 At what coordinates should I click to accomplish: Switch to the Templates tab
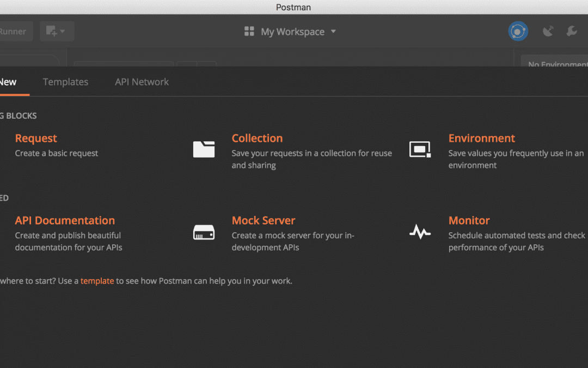(65, 82)
